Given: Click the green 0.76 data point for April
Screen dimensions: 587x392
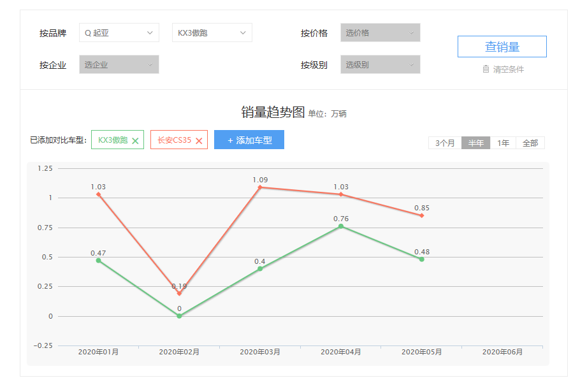Looking at the screenshot, I should (341, 226).
